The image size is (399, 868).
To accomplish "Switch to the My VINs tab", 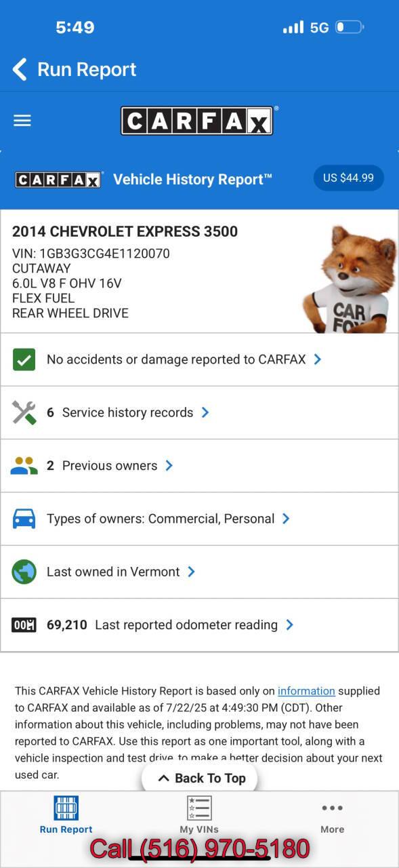I will pyautogui.click(x=199, y=814).
